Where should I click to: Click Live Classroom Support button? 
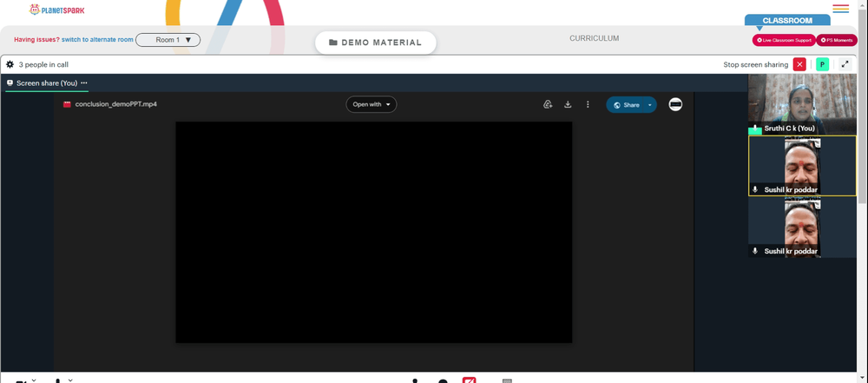pyautogui.click(x=783, y=40)
